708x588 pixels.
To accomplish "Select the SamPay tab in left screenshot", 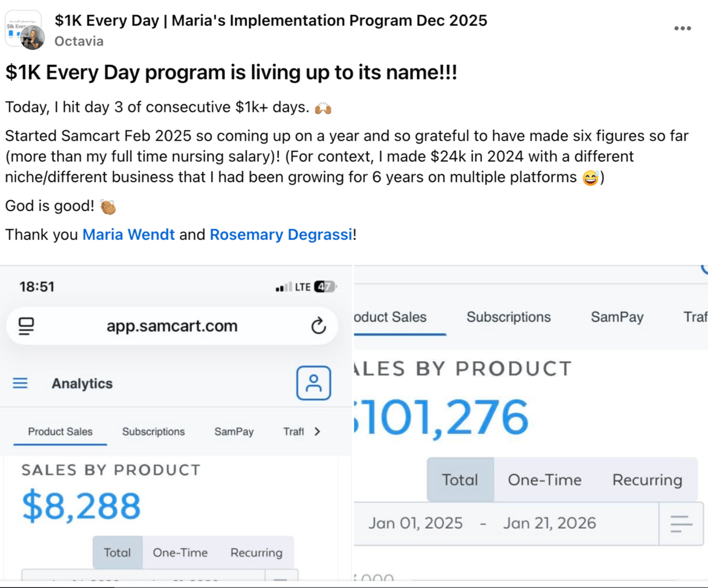I will [x=234, y=432].
